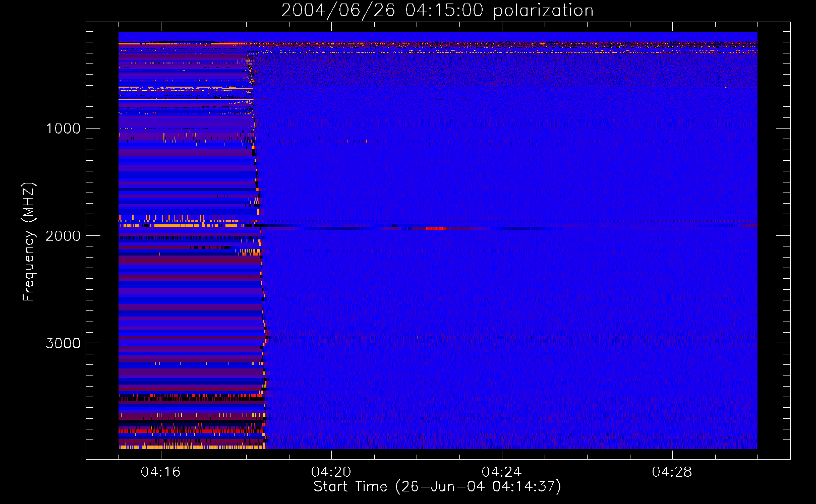The width and height of the screenshot is (816, 504).
Task: Click the plot title '2004/06/26 04:15:00 polarization'
Action: (x=437, y=10)
